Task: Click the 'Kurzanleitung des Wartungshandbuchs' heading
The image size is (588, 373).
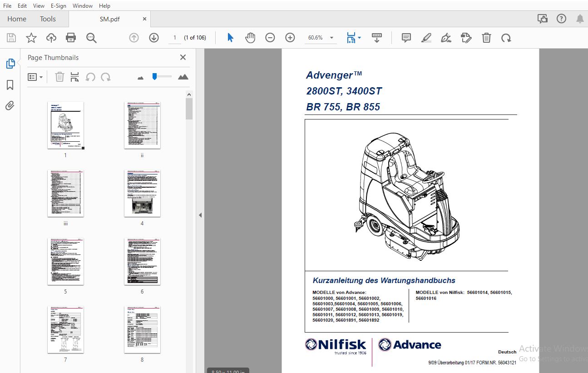Action: pos(384,281)
